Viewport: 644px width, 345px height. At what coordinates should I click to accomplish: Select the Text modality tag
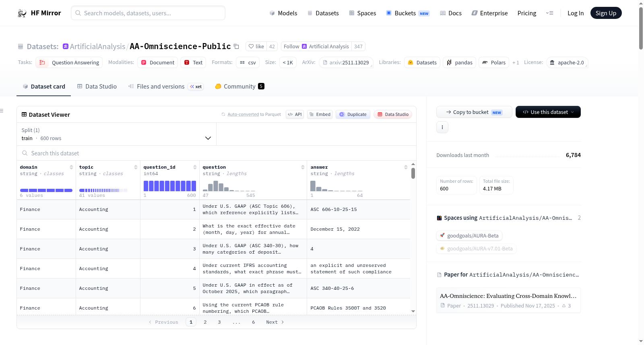(x=193, y=62)
